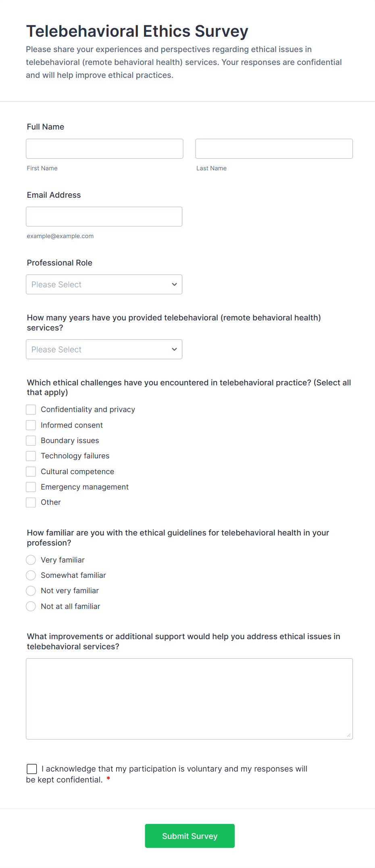
Task: Choose the Very familiar radio button
Action: click(31, 560)
